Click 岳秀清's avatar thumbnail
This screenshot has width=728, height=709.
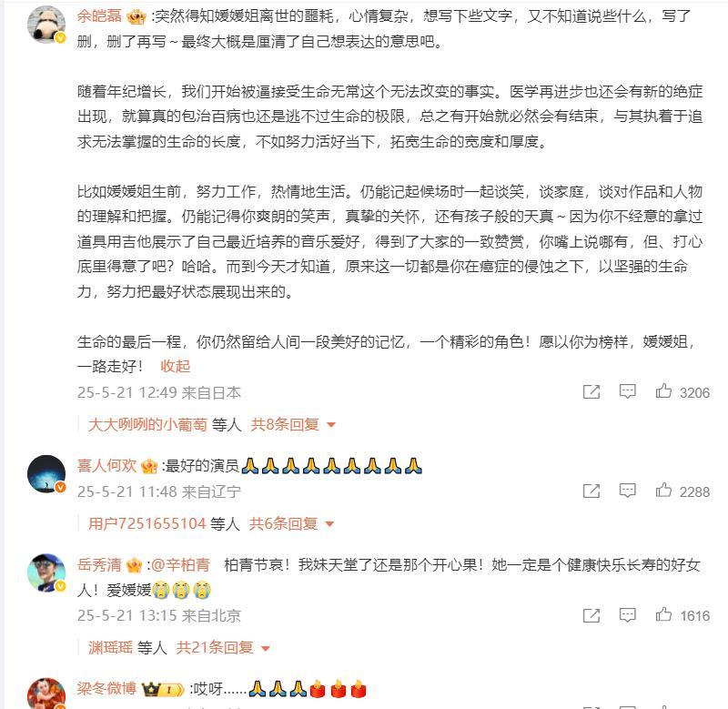(x=46, y=572)
